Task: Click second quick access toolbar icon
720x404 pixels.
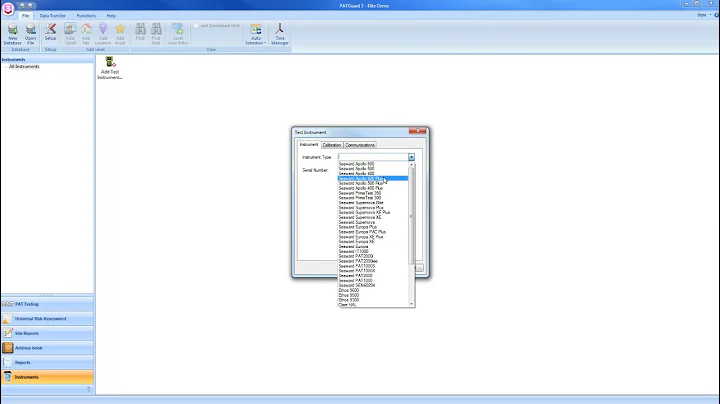Action: [30, 6]
